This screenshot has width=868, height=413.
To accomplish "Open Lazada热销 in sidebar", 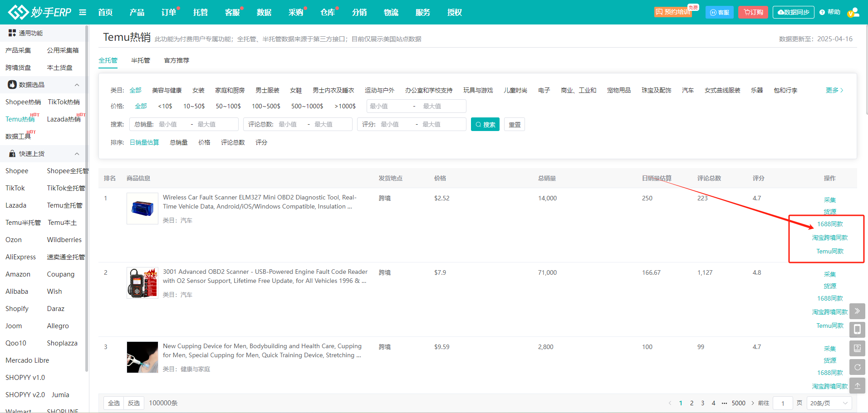I will tap(64, 119).
